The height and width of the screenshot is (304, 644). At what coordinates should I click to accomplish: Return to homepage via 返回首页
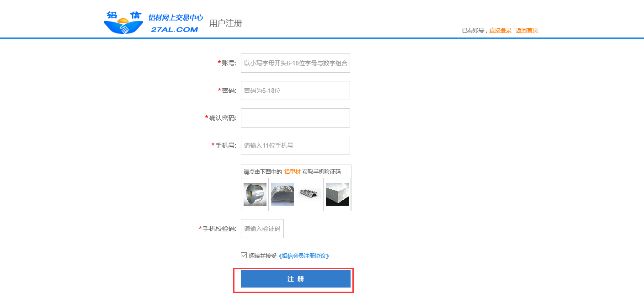(527, 31)
